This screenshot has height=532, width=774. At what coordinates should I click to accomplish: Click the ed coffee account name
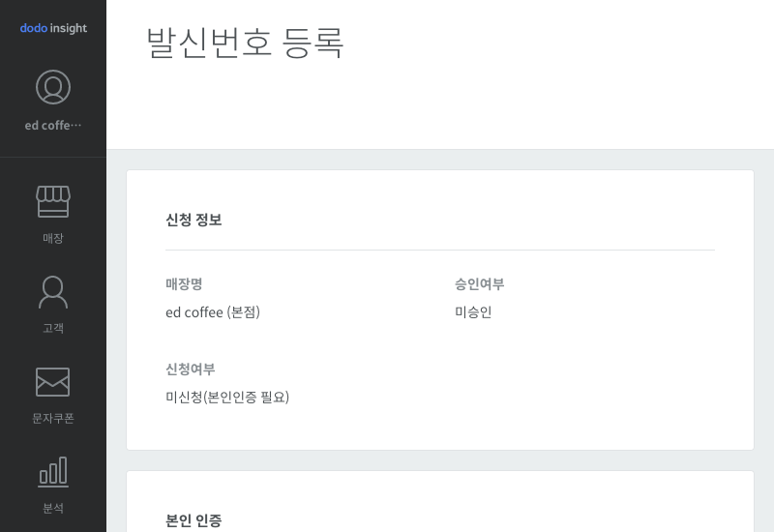[x=53, y=126]
